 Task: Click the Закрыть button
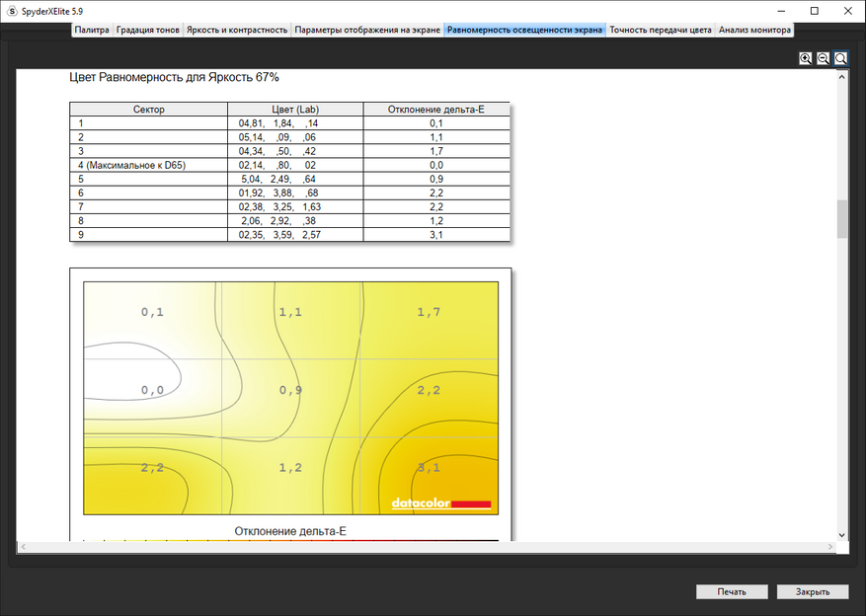coord(813,591)
